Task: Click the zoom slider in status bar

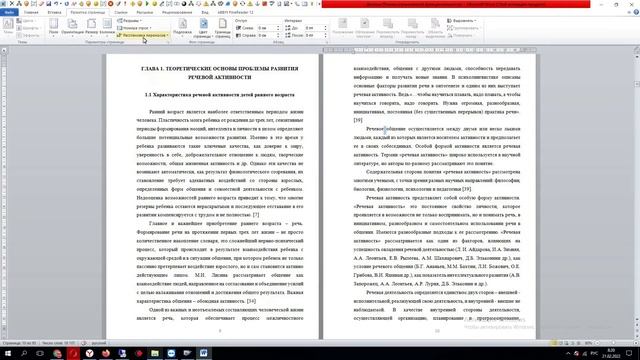Action: (x=613, y=343)
